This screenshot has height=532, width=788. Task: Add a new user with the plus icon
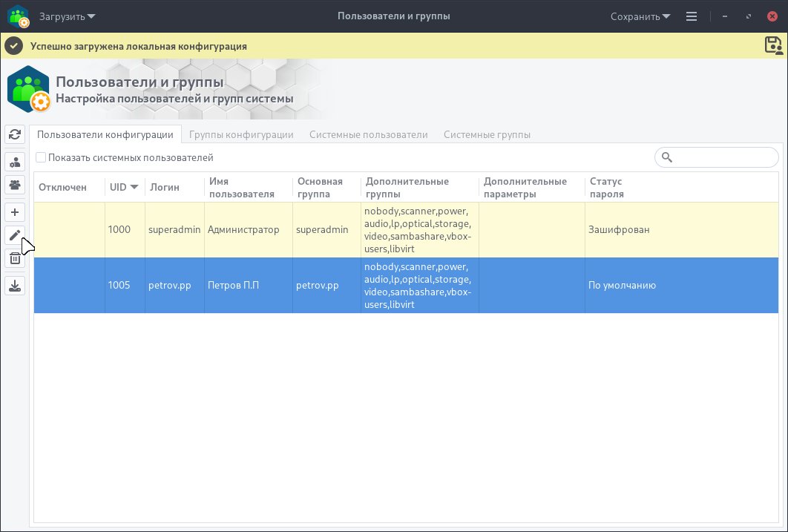click(x=15, y=211)
